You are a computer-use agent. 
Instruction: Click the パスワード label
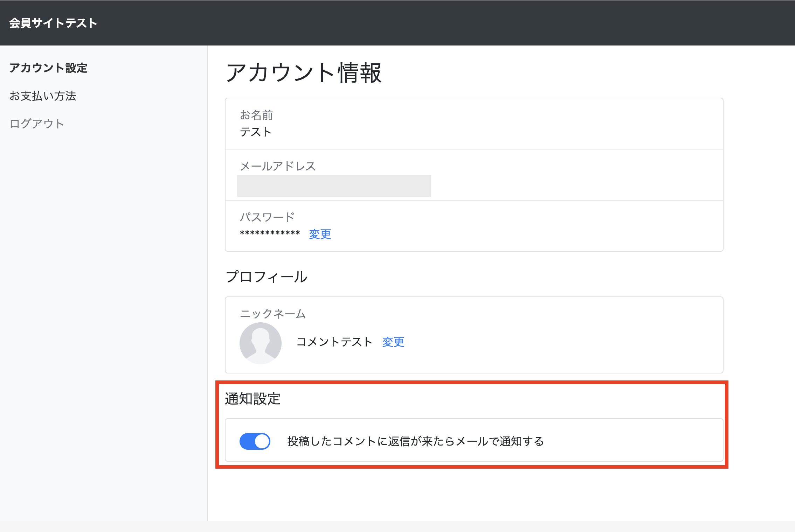click(267, 217)
